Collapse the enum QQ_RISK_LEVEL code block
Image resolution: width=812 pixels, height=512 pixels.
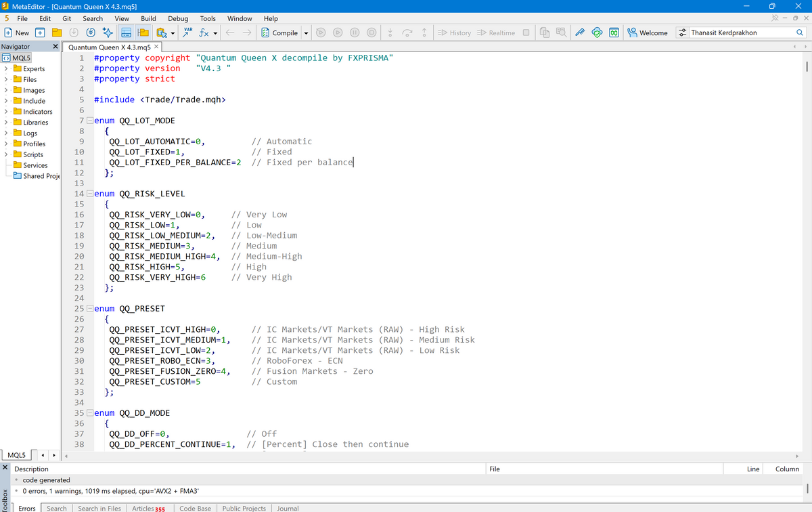point(90,194)
